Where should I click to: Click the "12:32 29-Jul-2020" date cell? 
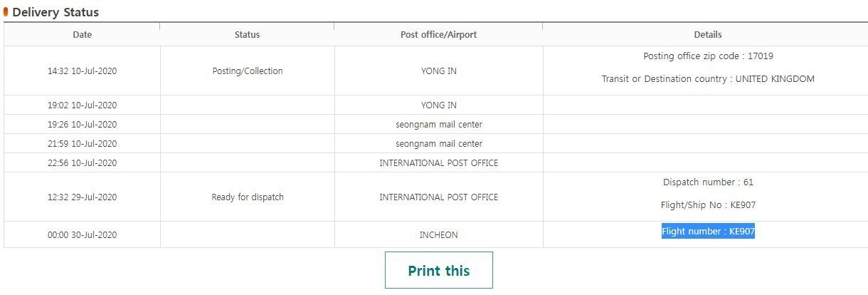tap(82, 197)
